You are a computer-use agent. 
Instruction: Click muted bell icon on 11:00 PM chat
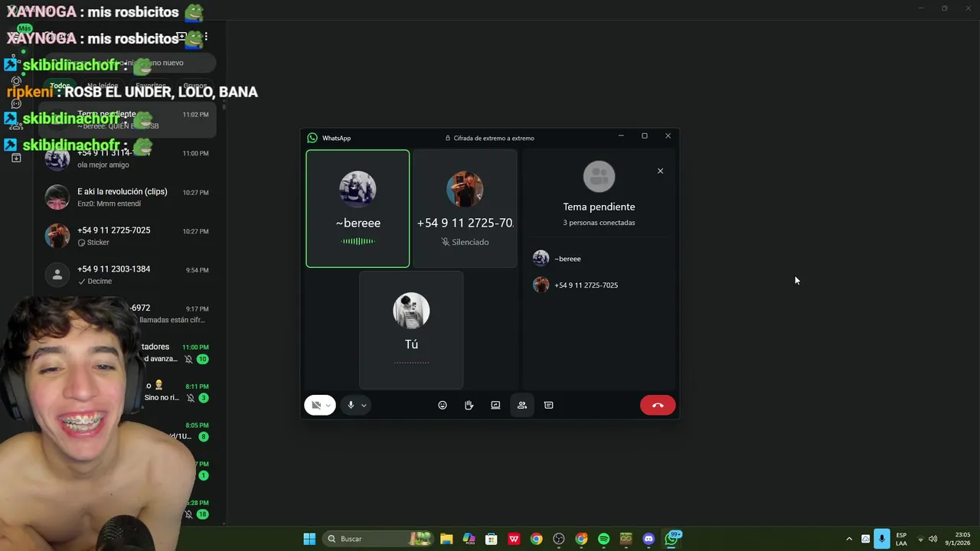188,359
